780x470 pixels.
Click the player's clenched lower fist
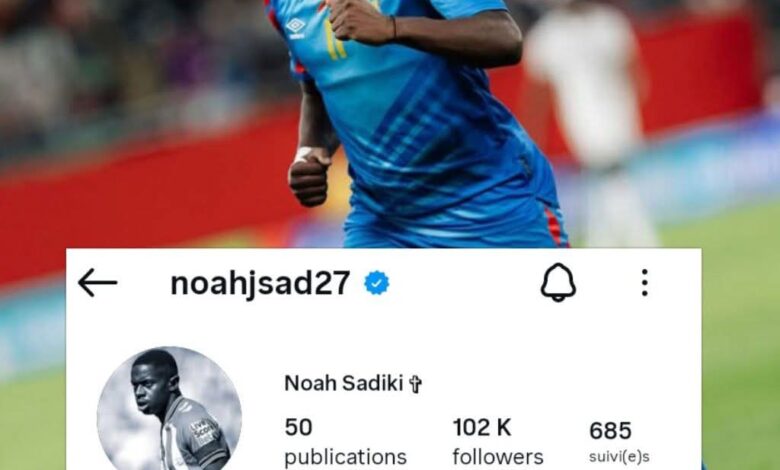pos(309,178)
